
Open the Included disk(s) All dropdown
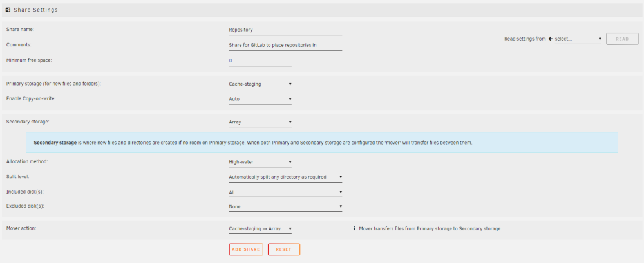pyautogui.click(x=285, y=192)
